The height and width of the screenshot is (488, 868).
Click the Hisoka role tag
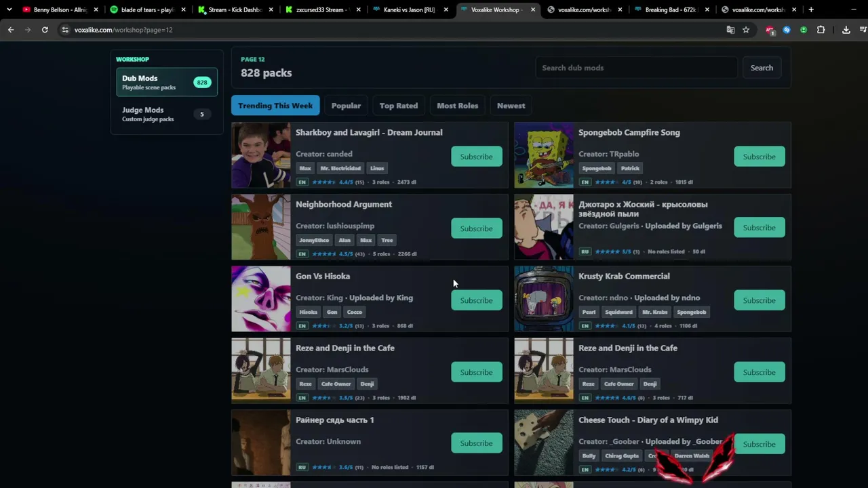click(x=309, y=312)
